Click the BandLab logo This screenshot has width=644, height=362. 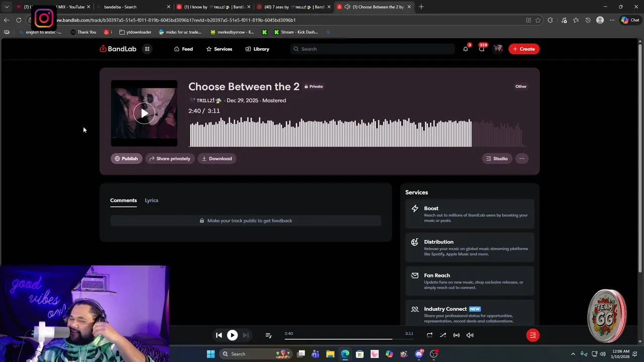[x=118, y=49]
